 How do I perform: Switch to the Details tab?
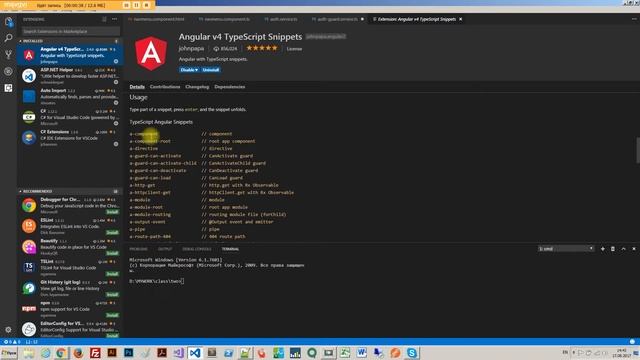point(137,87)
